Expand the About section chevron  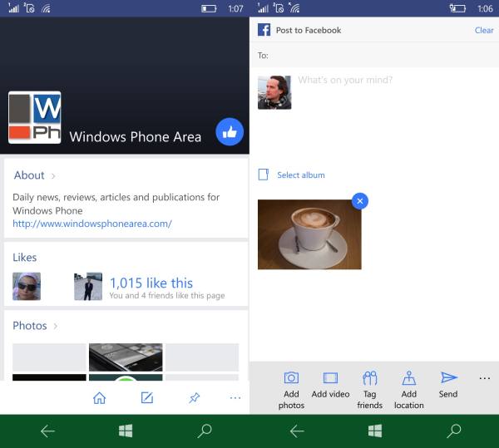click(53, 176)
